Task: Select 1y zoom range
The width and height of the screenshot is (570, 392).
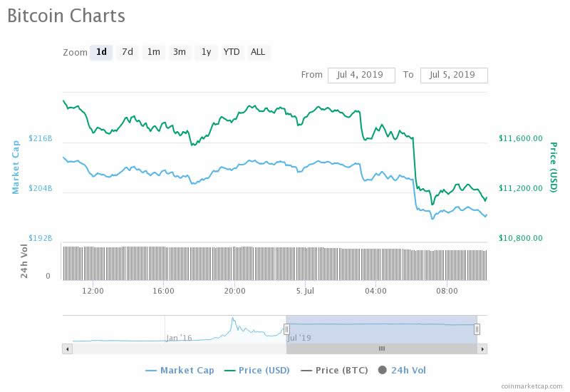Action: (206, 52)
